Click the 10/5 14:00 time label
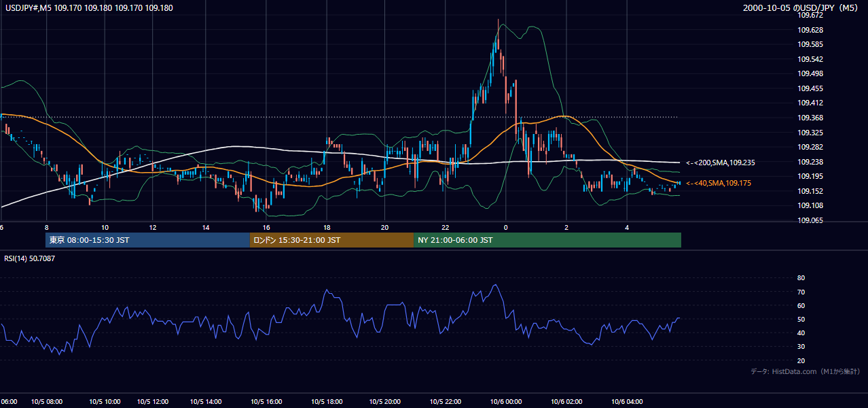 point(207,402)
